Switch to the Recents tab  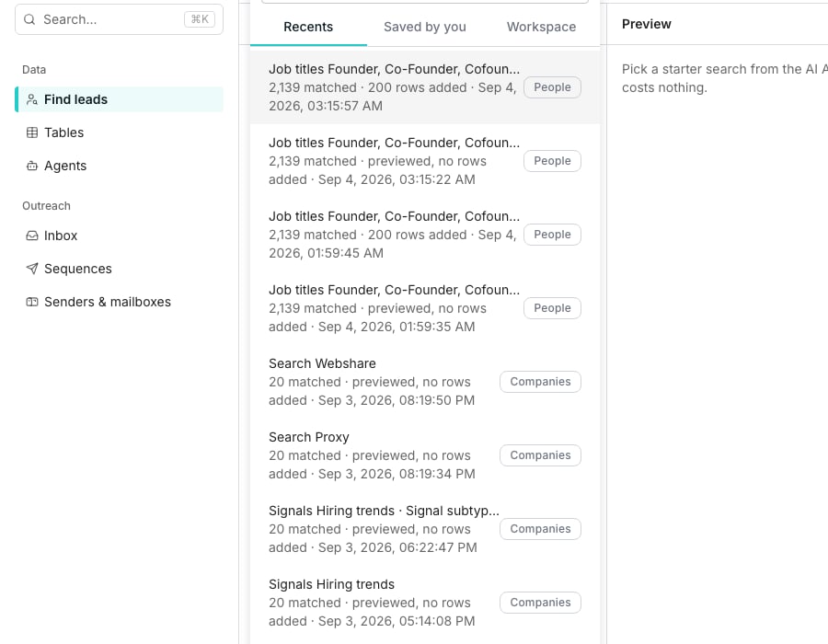coord(308,27)
